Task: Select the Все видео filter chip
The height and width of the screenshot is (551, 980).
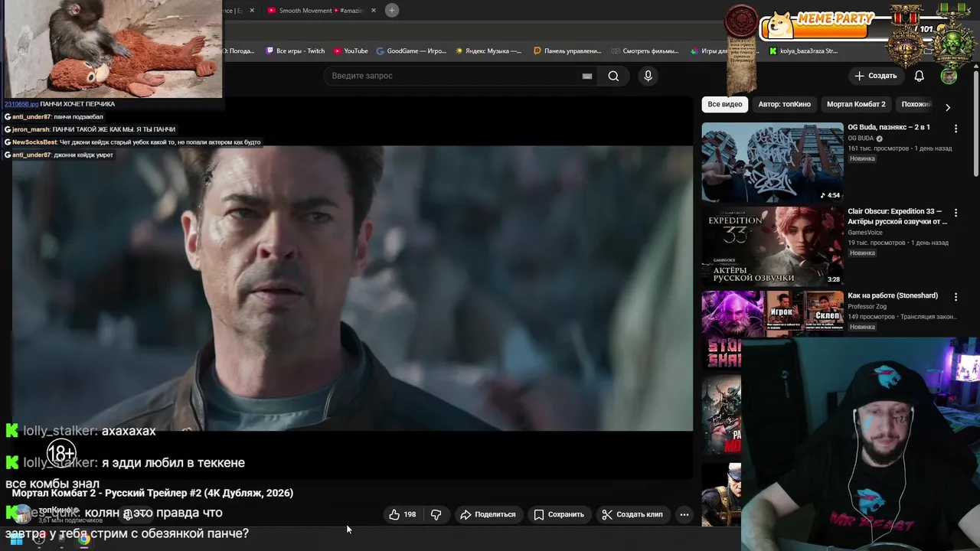Action: pyautogui.click(x=724, y=104)
